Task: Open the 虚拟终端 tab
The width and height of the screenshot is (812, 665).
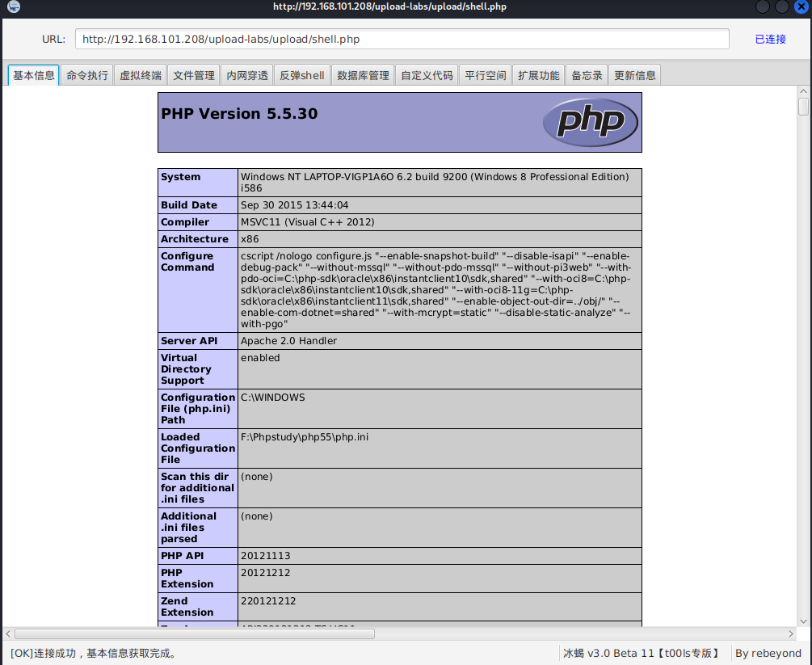Action: point(141,76)
